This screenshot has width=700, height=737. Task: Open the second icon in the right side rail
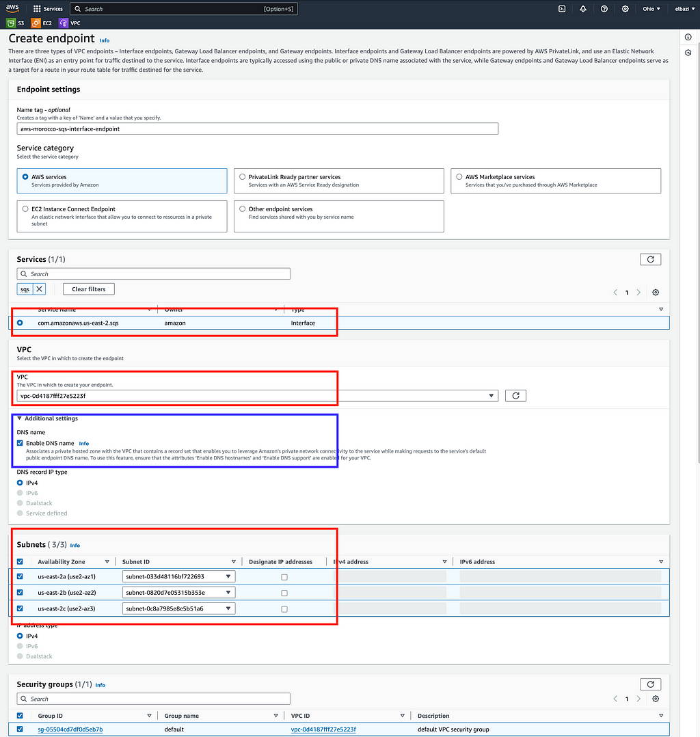click(x=688, y=53)
